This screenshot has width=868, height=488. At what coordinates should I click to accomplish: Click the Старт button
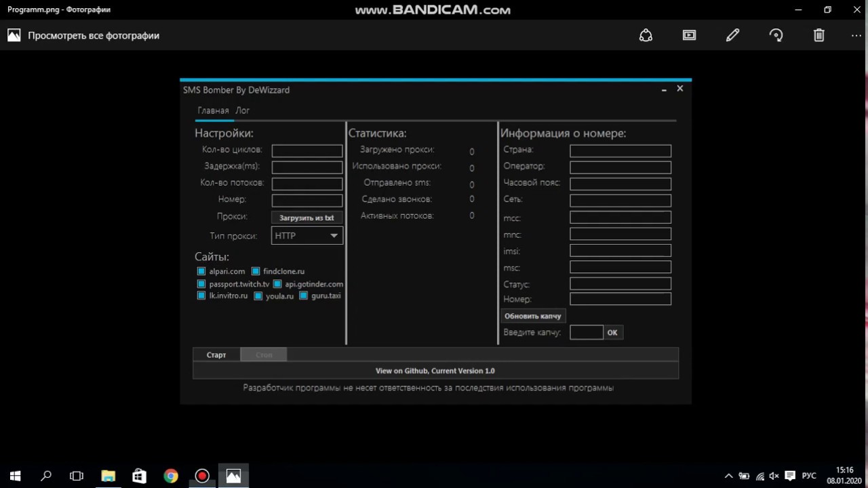tap(216, 354)
